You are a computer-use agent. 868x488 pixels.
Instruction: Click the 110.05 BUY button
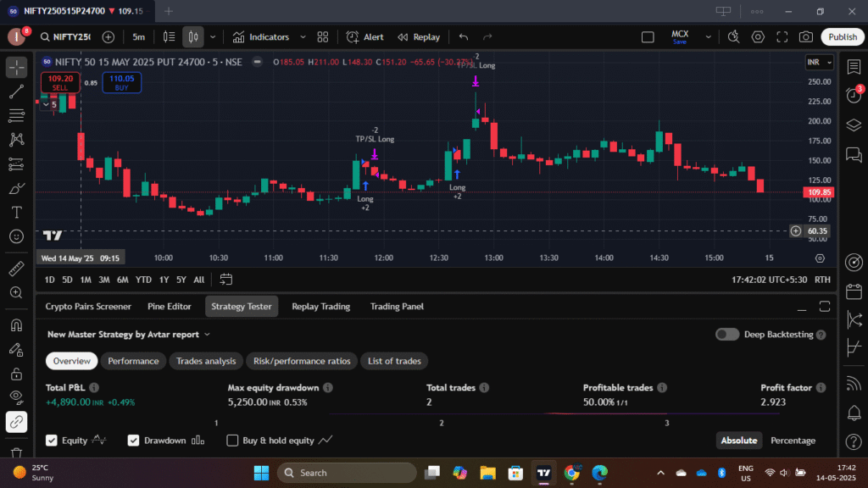click(122, 82)
